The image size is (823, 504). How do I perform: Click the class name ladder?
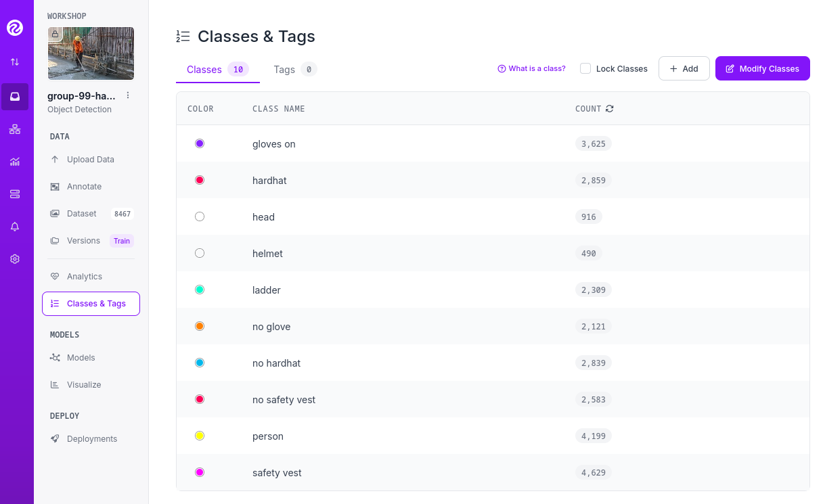point(267,290)
